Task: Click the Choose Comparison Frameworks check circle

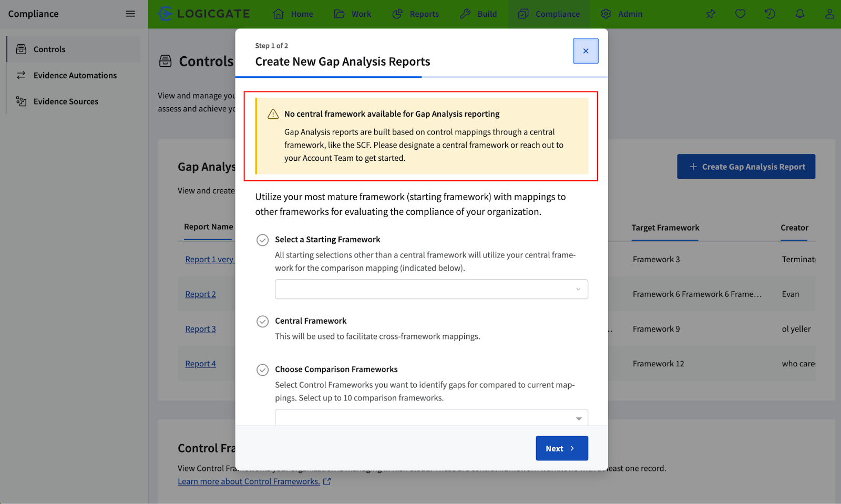Action: [x=262, y=370]
